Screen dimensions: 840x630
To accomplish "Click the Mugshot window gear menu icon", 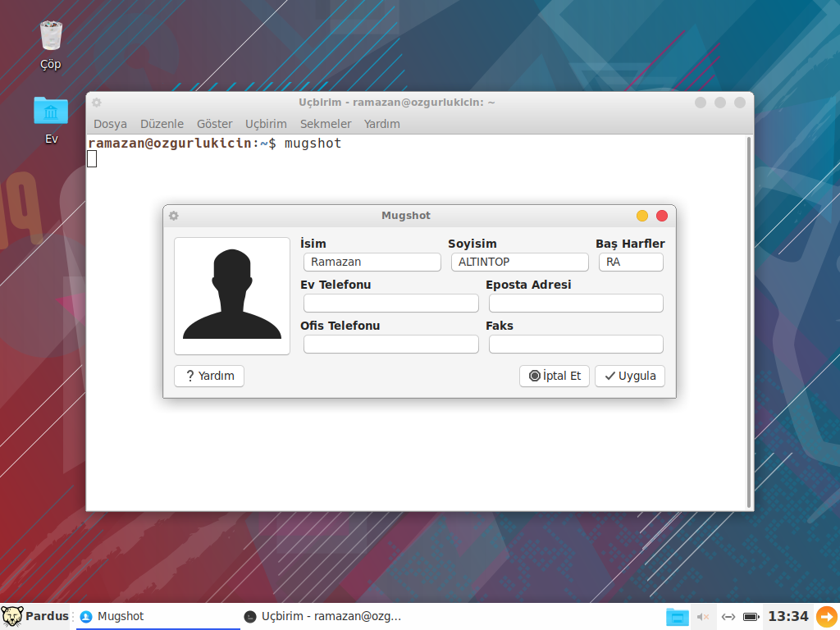I will [174, 216].
